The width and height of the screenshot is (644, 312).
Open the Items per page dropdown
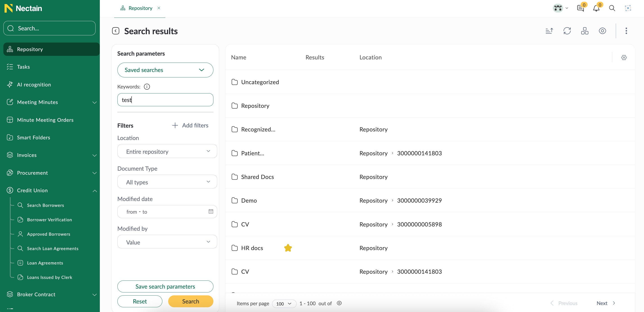pos(284,303)
